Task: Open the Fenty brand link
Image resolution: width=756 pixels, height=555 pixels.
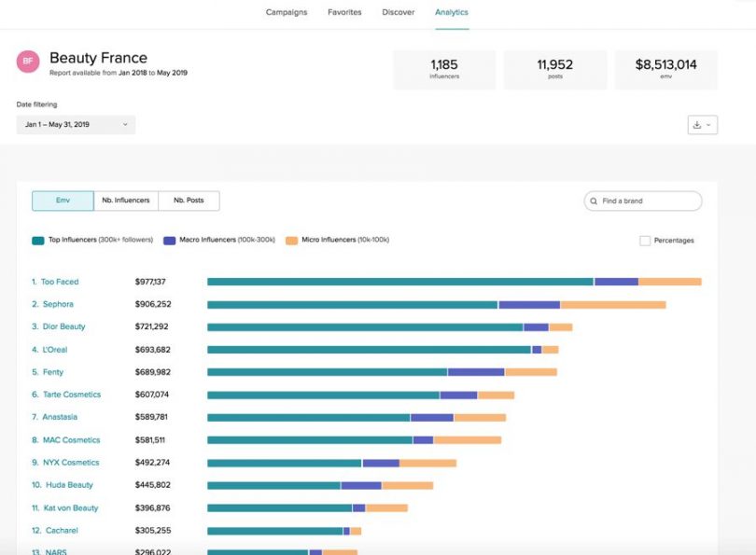Action: coord(53,372)
